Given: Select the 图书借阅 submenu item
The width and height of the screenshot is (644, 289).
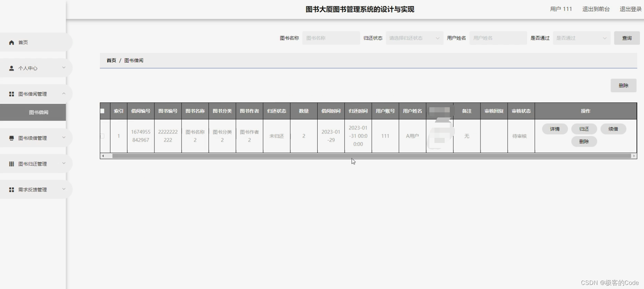Looking at the screenshot, I should (x=33, y=112).
